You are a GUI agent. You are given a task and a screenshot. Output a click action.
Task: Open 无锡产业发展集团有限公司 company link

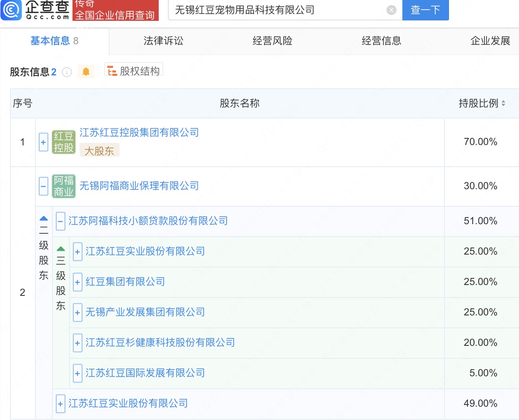[145, 312]
